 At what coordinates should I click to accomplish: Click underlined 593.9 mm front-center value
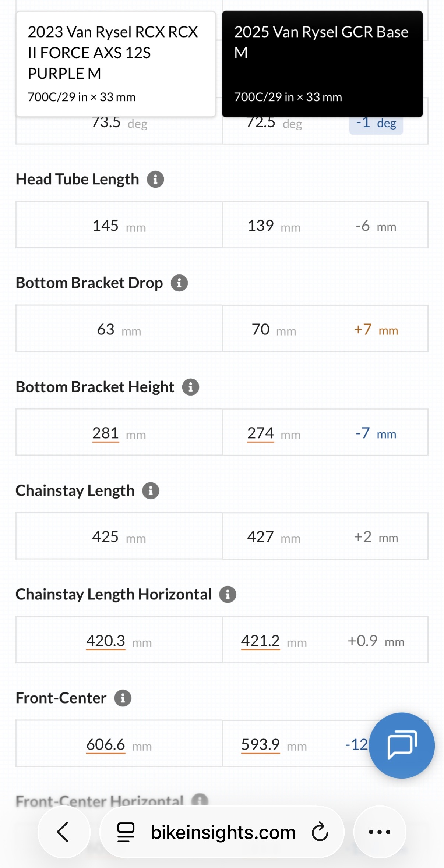261,745
